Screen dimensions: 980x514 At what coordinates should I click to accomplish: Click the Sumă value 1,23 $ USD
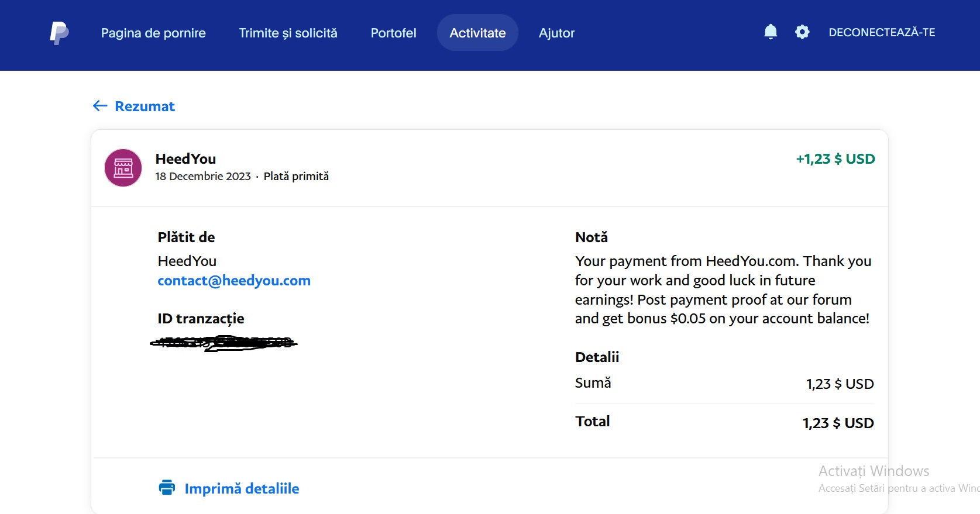[x=840, y=384]
